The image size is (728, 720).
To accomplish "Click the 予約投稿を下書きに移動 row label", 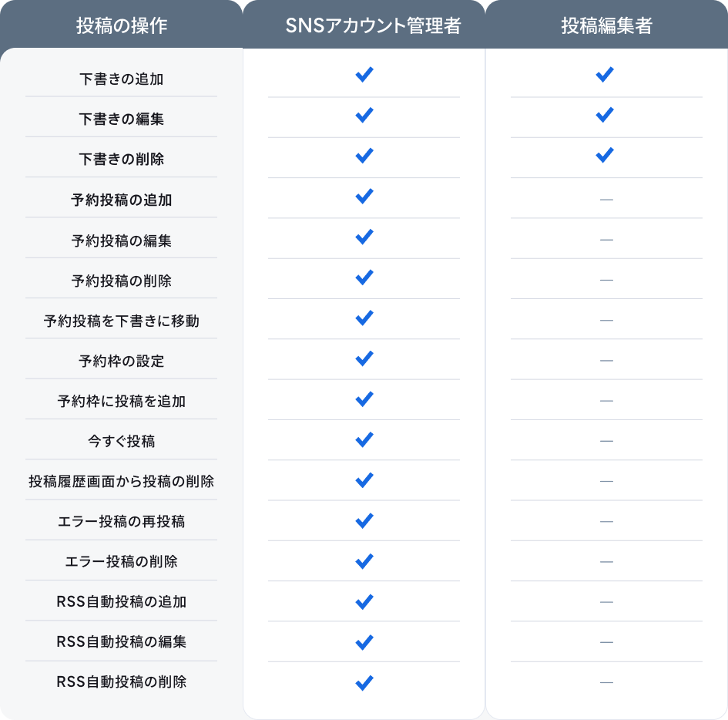I will (x=122, y=321).
